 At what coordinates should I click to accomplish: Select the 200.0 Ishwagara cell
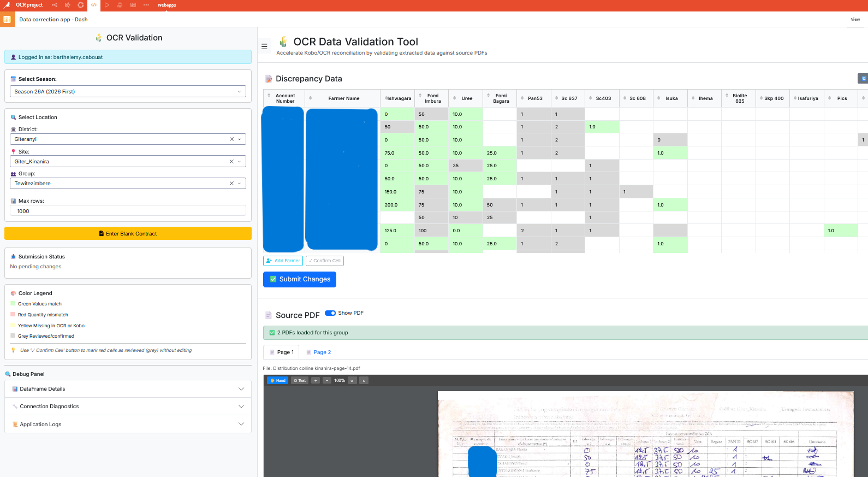[x=397, y=205]
